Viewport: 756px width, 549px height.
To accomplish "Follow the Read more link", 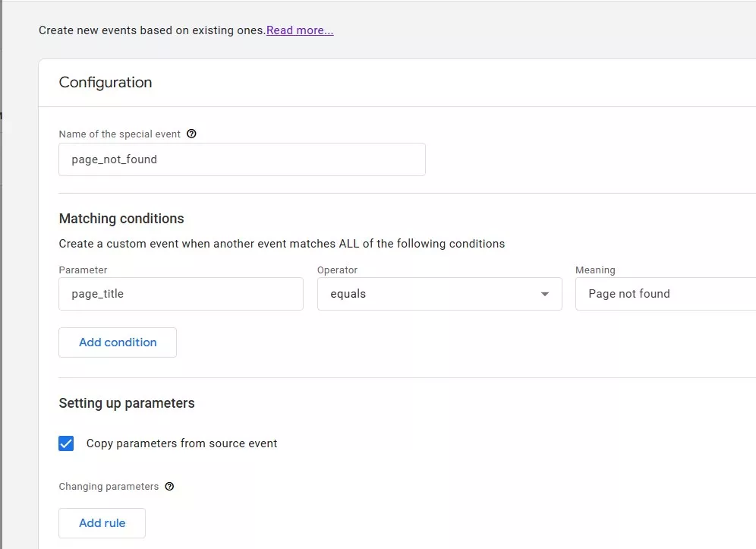I will (299, 30).
